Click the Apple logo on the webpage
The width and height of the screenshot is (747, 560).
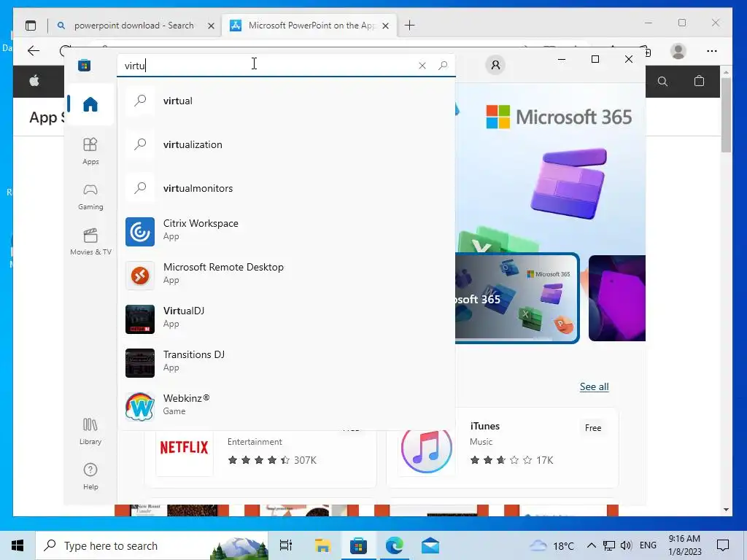point(34,81)
